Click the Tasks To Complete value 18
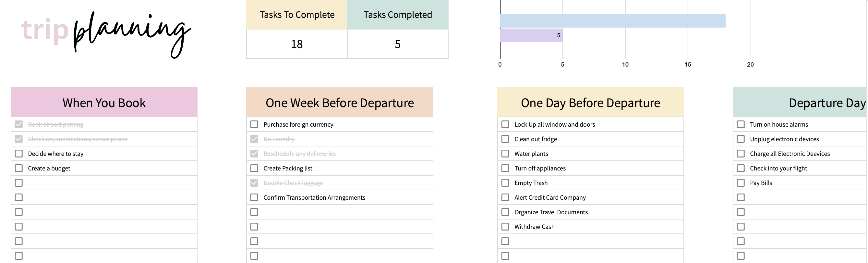 click(297, 44)
